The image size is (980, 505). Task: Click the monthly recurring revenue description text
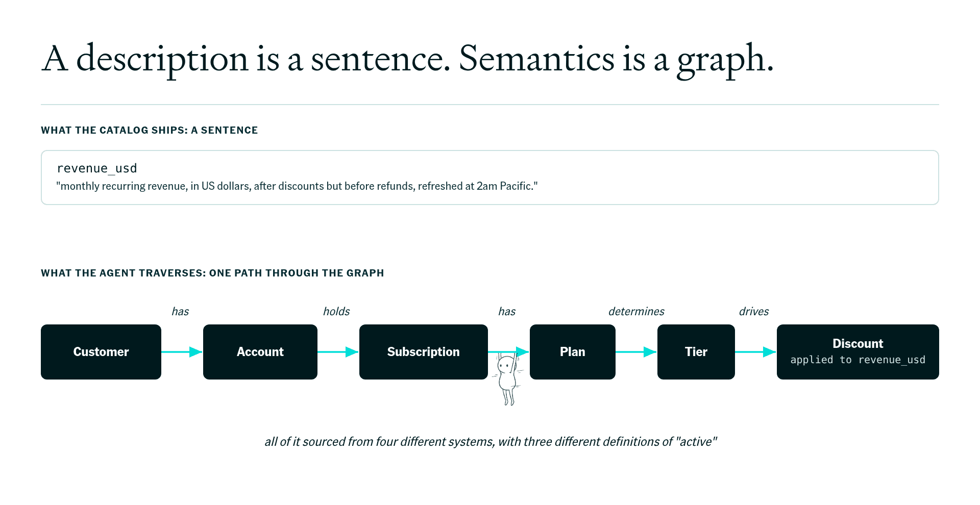pyautogui.click(x=297, y=186)
